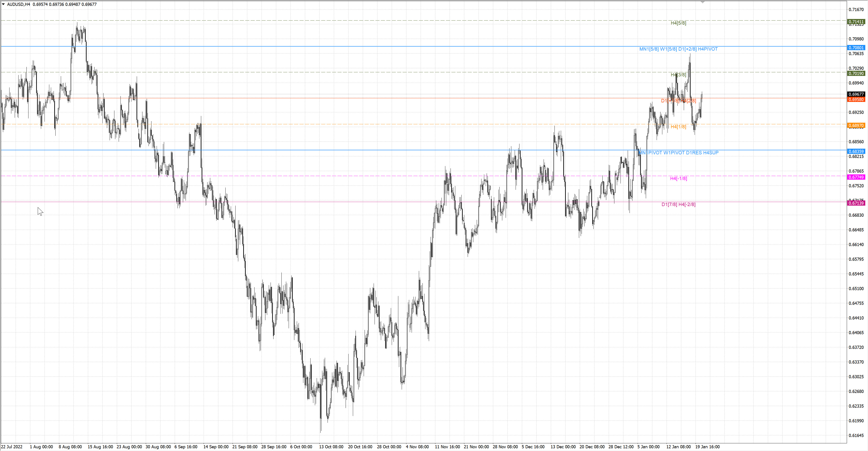Select the H4[5/8] level label
Image resolution: width=868 pixels, height=451 pixels.
pyautogui.click(x=678, y=23)
